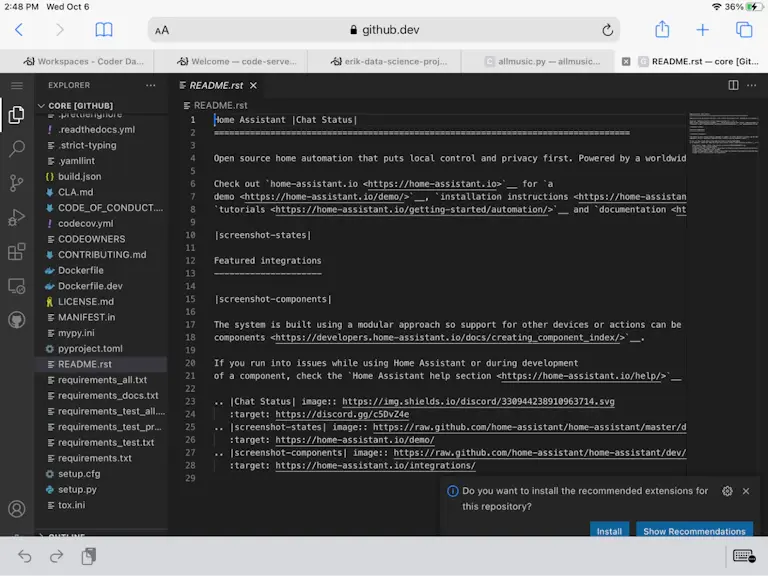Tap the undo arrow in keyboard bar
This screenshot has width=768, height=576.
(x=24, y=556)
